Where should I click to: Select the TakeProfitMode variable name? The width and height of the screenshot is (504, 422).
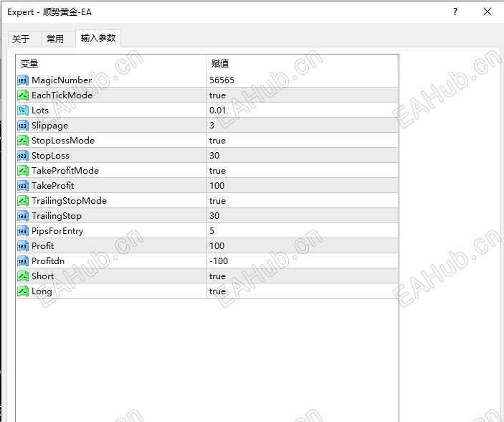coord(65,171)
